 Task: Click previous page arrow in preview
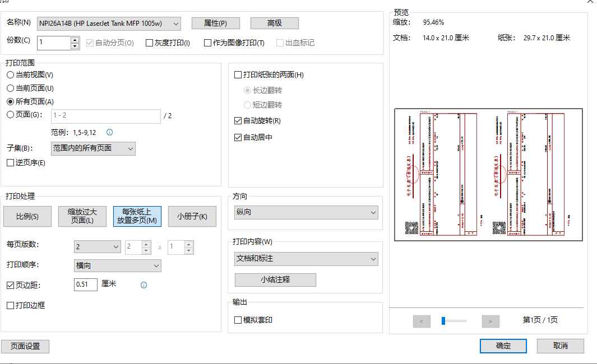[x=422, y=321]
